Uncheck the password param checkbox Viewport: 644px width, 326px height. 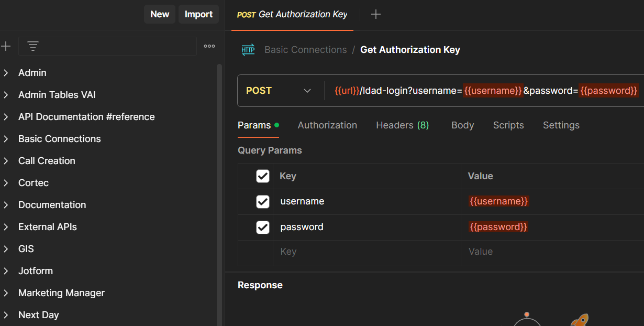[263, 227]
